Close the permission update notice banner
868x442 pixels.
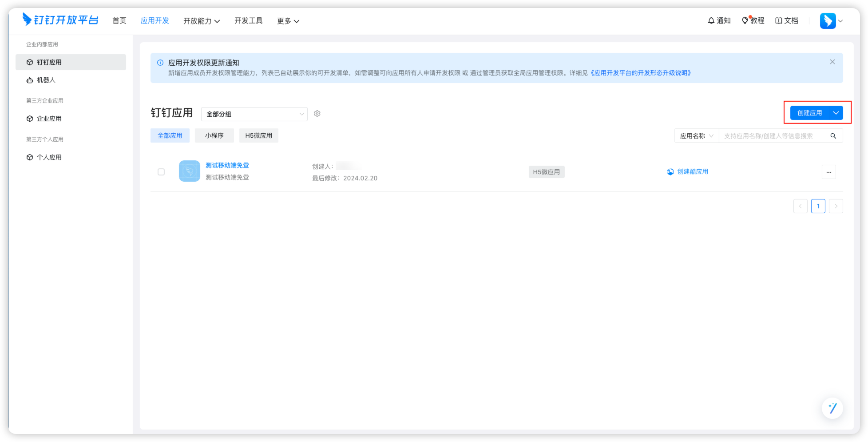832,62
